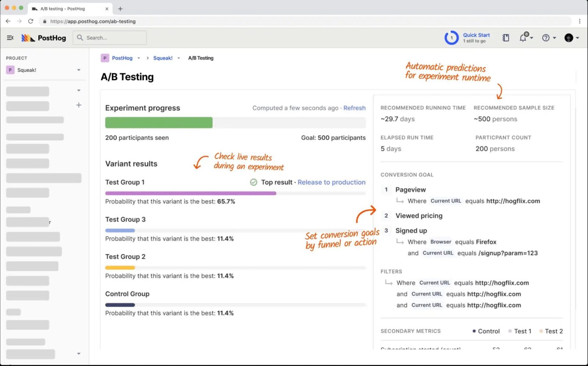Click the green experiment progress bar
This screenshot has height=366, width=588.
tap(159, 123)
